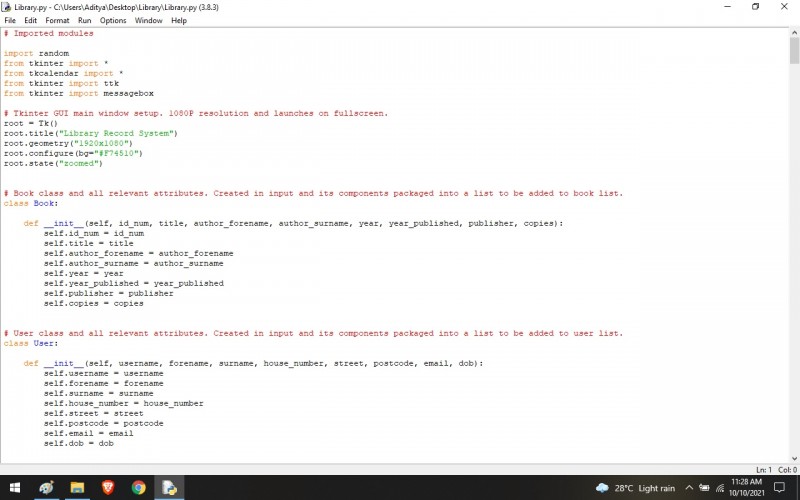Click the 'root.state("zoomed")' line

tap(53, 163)
